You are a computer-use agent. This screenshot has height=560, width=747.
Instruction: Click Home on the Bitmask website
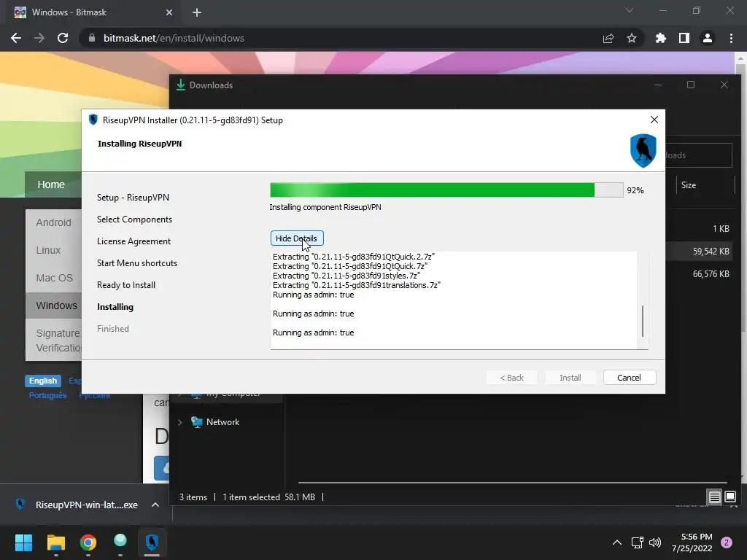tap(51, 184)
